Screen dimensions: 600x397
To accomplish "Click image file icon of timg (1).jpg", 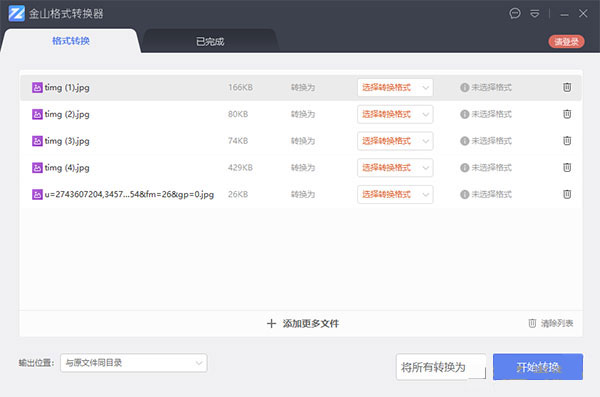I will tap(37, 88).
